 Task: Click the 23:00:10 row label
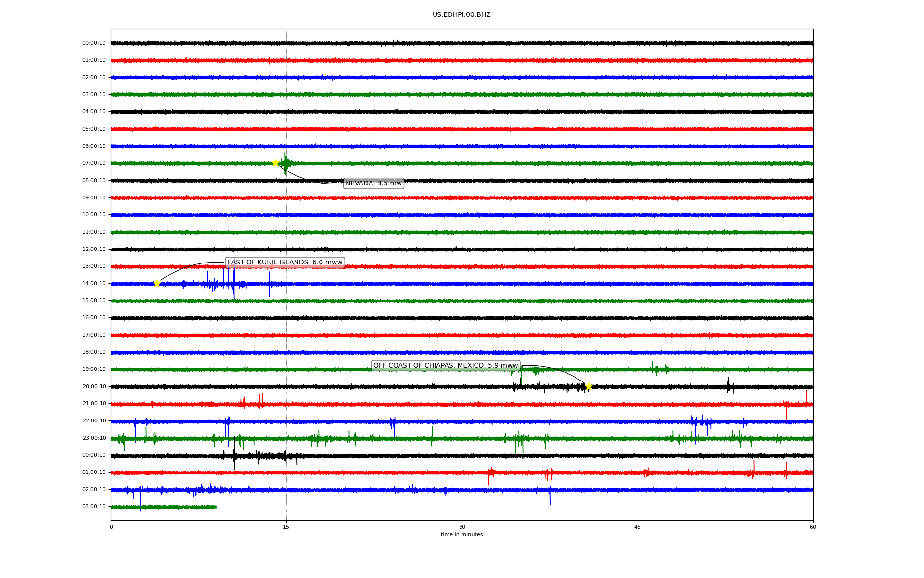94,438
